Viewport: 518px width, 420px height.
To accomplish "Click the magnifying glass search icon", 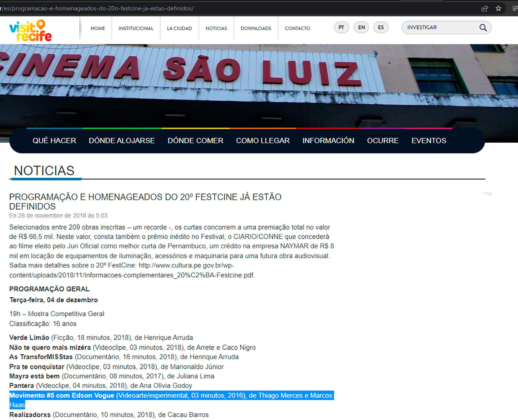I will pos(483,28).
